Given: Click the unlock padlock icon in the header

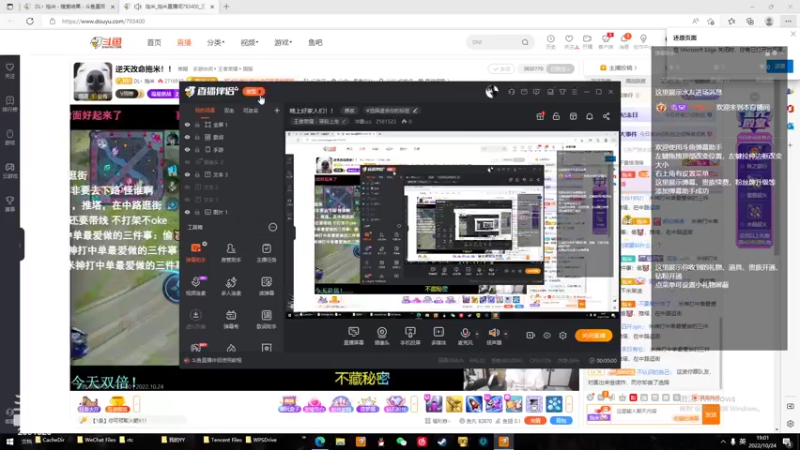Looking at the screenshot, I should pos(556,116).
